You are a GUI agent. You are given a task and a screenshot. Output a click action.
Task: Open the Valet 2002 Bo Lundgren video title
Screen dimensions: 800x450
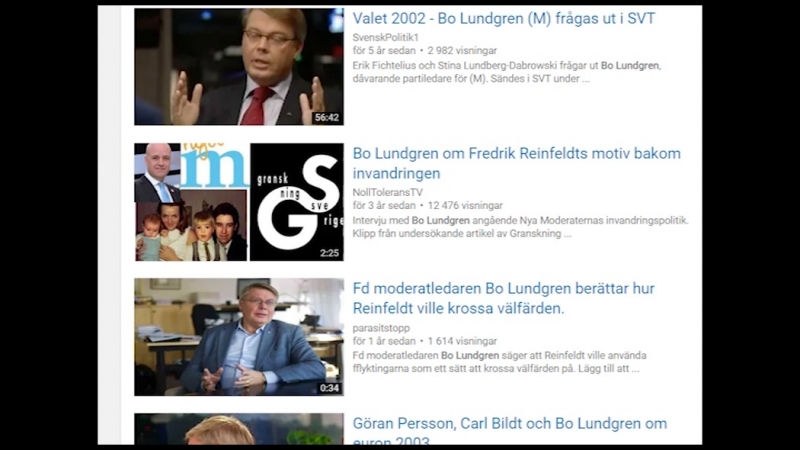click(x=504, y=19)
